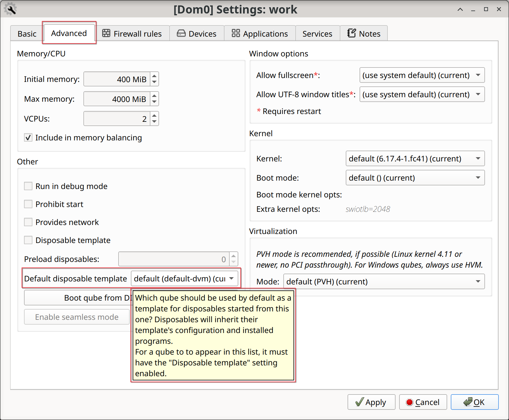The image size is (509, 420).
Task: Click the Firewall rules tab icon
Action: click(106, 33)
